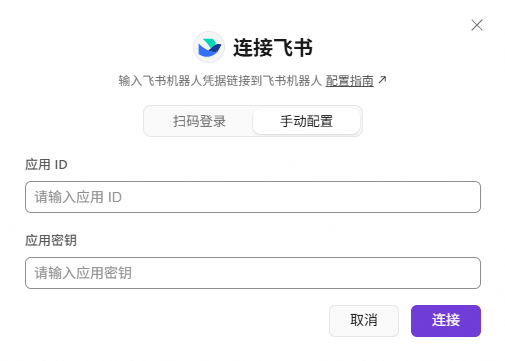505x361 pixels.
Task: Click the 应用 ID field label
Action: tap(46, 165)
